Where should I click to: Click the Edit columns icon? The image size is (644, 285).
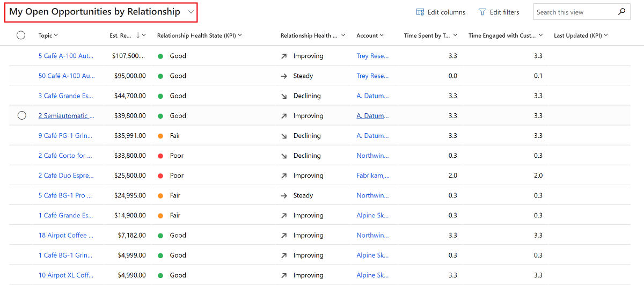tap(421, 12)
